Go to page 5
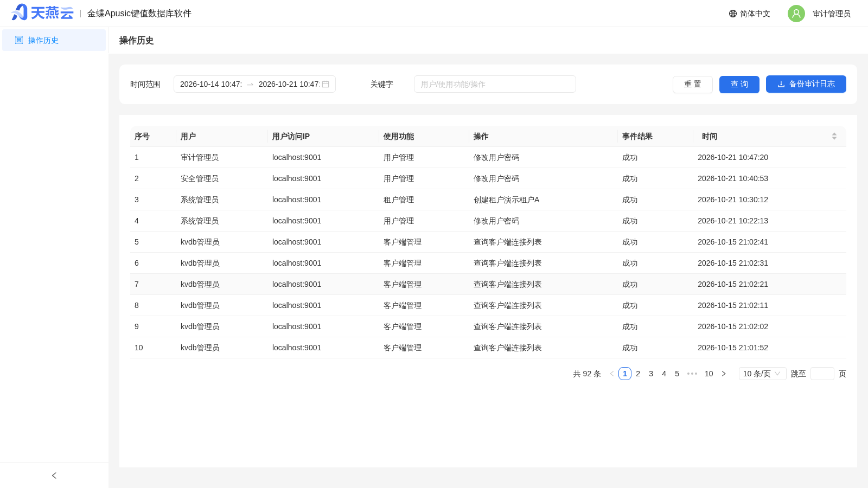This screenshot has height=488, width=868. click(x=677, y=374)
